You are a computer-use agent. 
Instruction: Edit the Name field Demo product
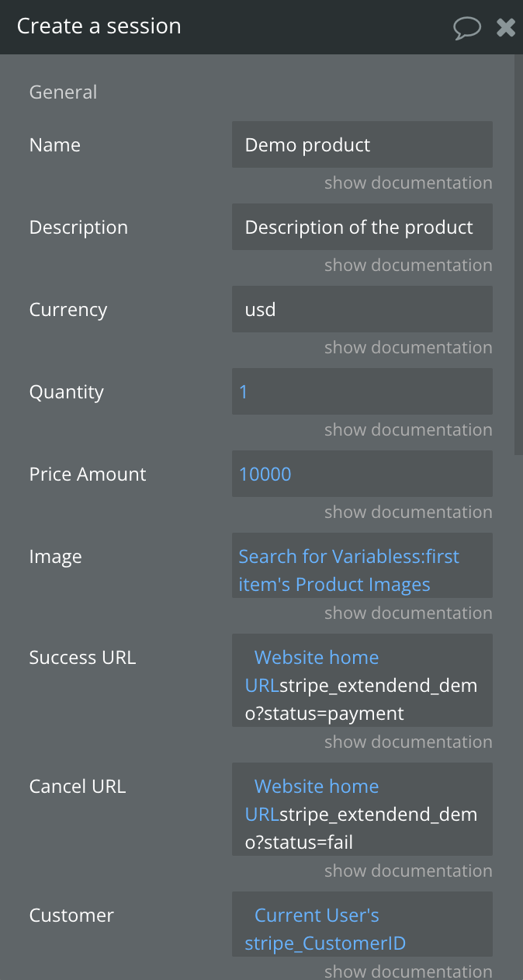coord(362,144)
